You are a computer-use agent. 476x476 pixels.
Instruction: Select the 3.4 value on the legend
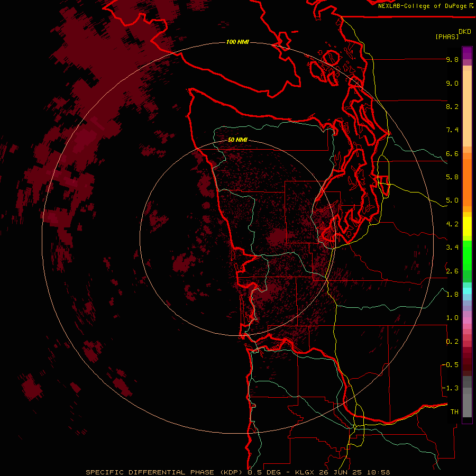pos(452,248)
